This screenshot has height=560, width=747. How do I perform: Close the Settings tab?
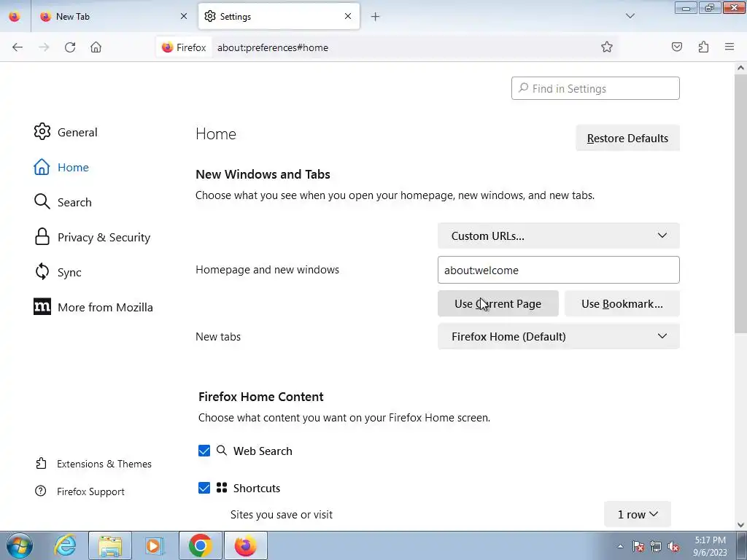pos(348,16)
